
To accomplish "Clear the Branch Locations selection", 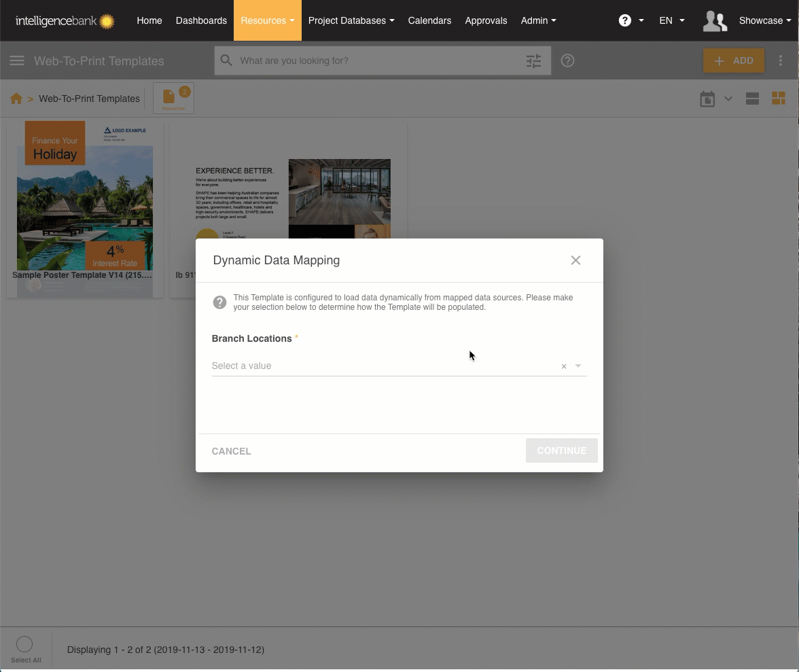I will point(564,366).
